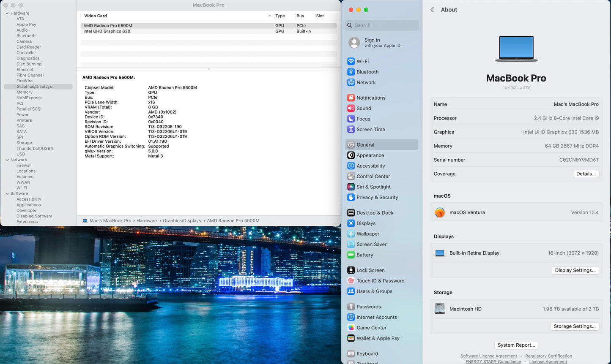Open the Notifications pane icon
The width and height of the screenshot is (611, 364).
click(351, 98)
